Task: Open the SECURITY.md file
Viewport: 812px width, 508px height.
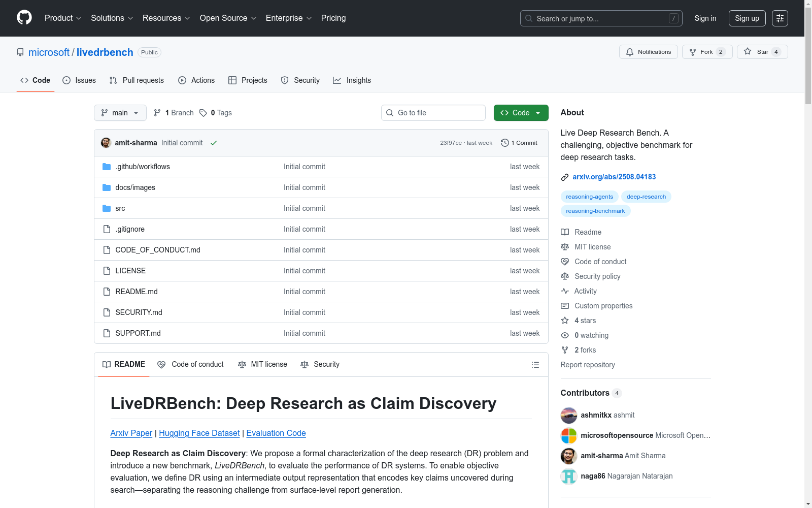Action: [x=139, y=312]
